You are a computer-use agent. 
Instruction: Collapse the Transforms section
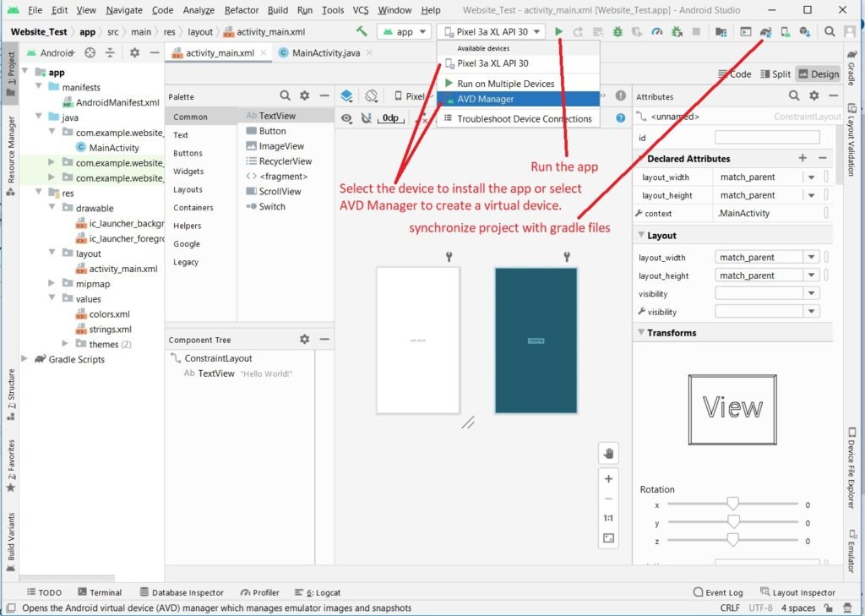point(641,332)
